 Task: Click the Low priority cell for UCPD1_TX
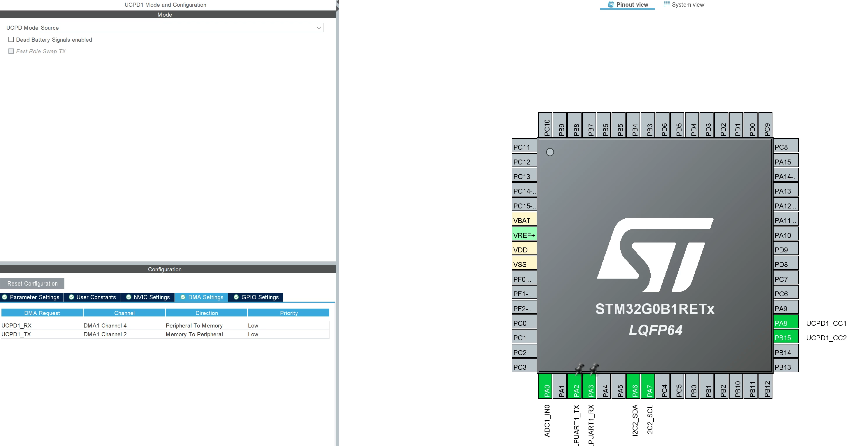[288, 334]
